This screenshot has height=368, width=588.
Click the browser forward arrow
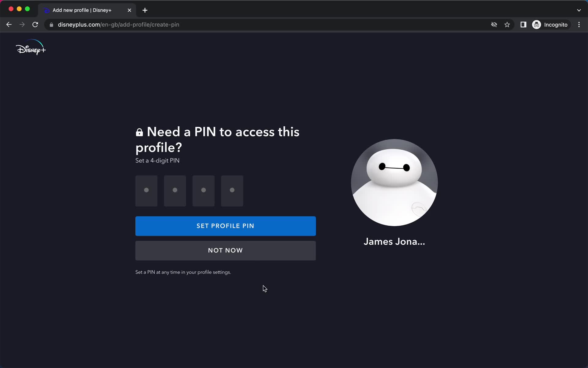[x=22, y=25]
